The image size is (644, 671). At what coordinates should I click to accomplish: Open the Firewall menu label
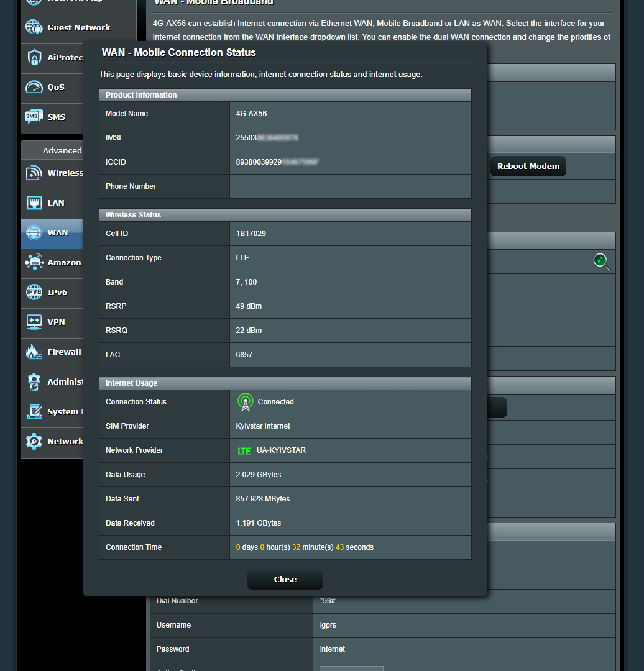tap(64, 352)
